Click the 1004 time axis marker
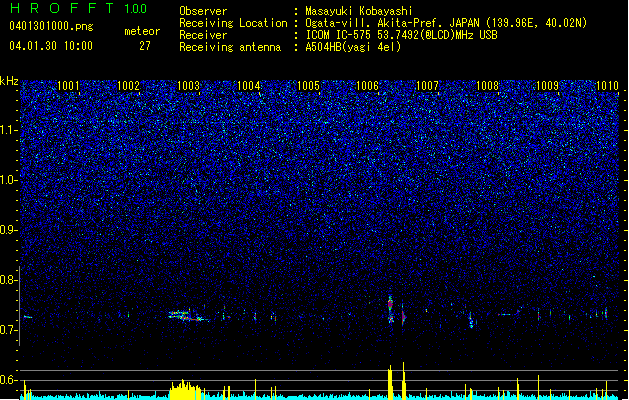The image size is (629, 400). click(x=248, y=85)
